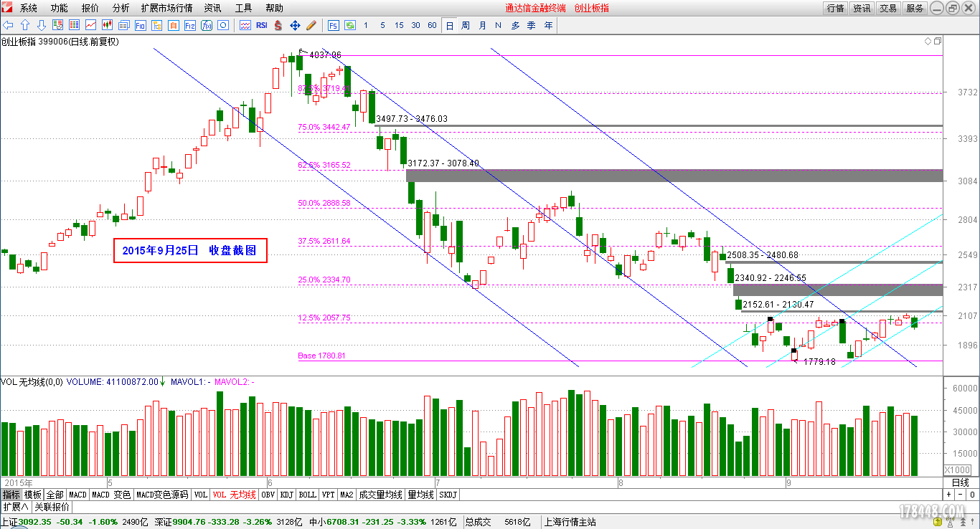Select the 15-minute period

coord(399,25)
